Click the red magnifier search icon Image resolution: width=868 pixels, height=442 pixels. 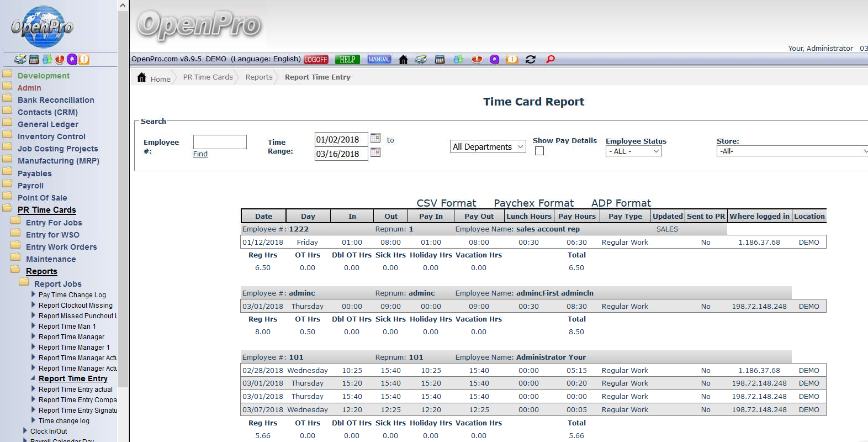point(550,60)
